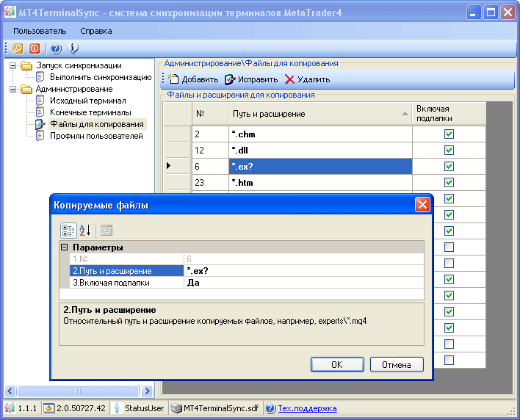Edit the Путь и расширение value *.ex?
This screenshot has height=420, width=520.
point(304,271)
